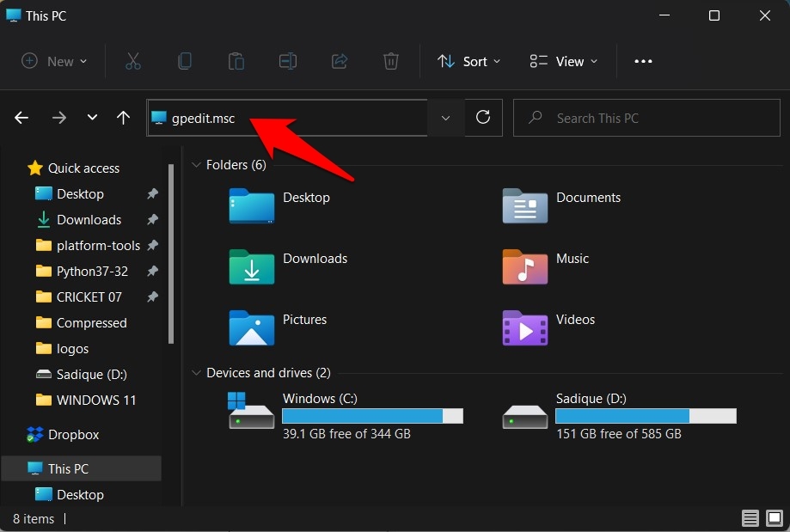790x532 pixels.
Task: Maximize the This PC window
Action: 713,15
